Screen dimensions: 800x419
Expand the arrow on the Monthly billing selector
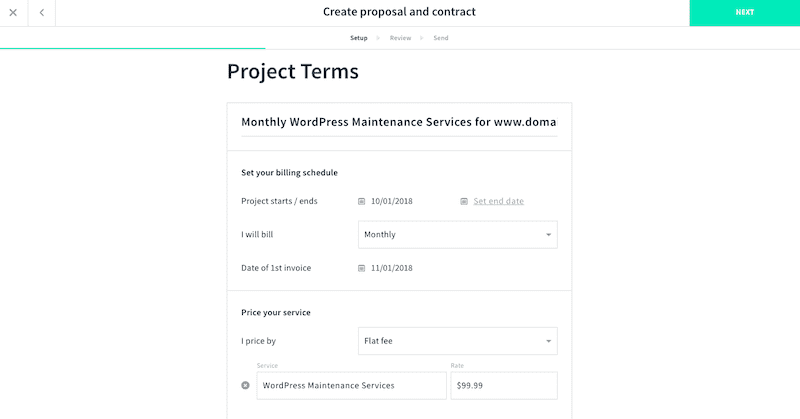pos(548,235)
